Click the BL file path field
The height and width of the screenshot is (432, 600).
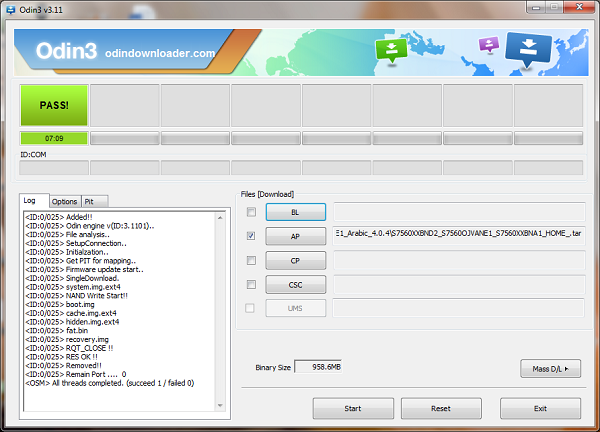(x=459, y=212)
